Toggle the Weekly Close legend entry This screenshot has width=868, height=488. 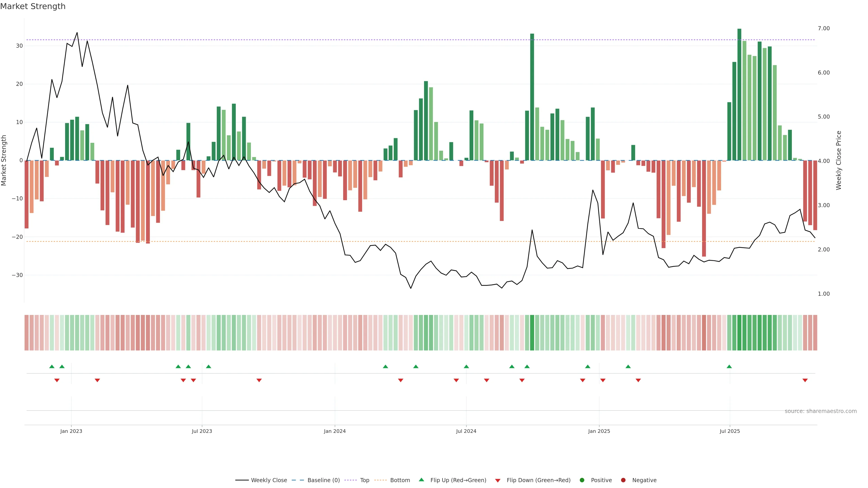click(269, 480)
